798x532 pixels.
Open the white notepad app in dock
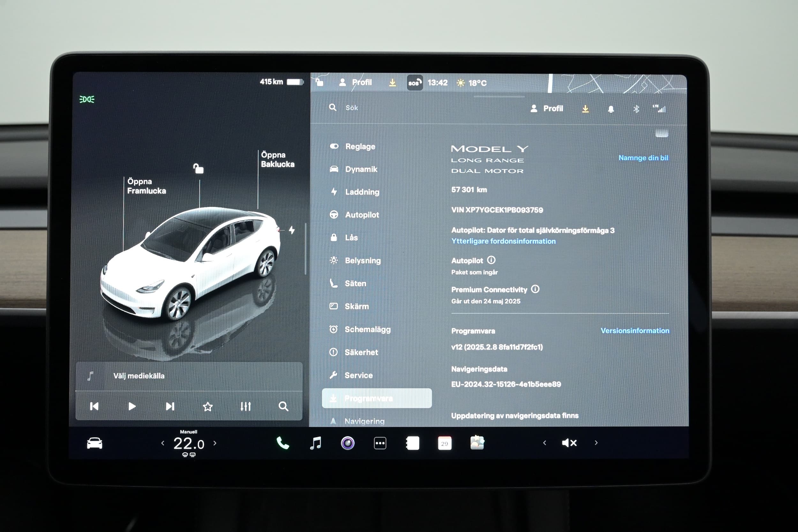(413, 443)
